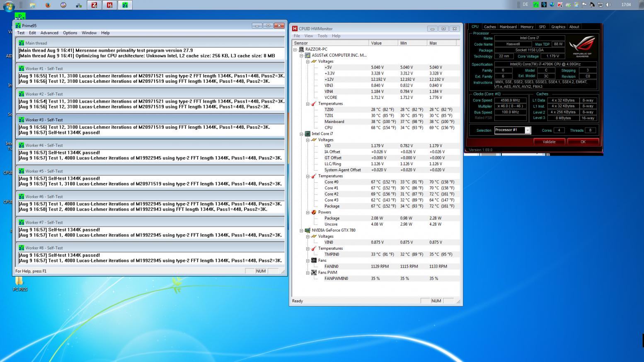Viewport: 644px width, 362px height.
Task: Click the Main thread window icon in Prime95
Action: click(x=22, y=43)
